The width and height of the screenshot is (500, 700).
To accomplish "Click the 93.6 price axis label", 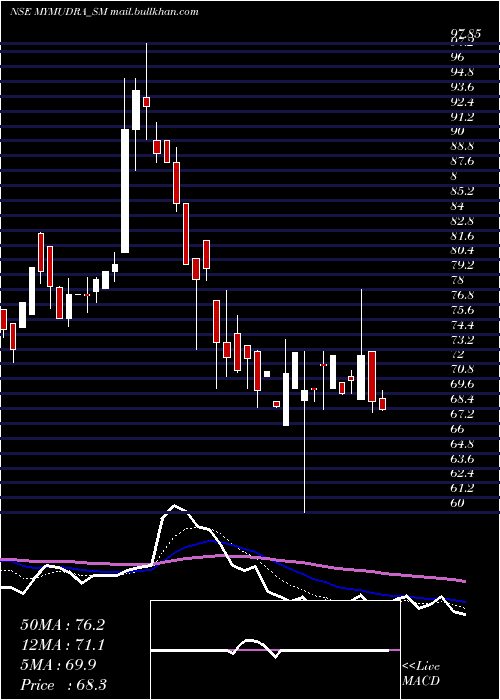I will pyautogui.click(x=462, y=87).
